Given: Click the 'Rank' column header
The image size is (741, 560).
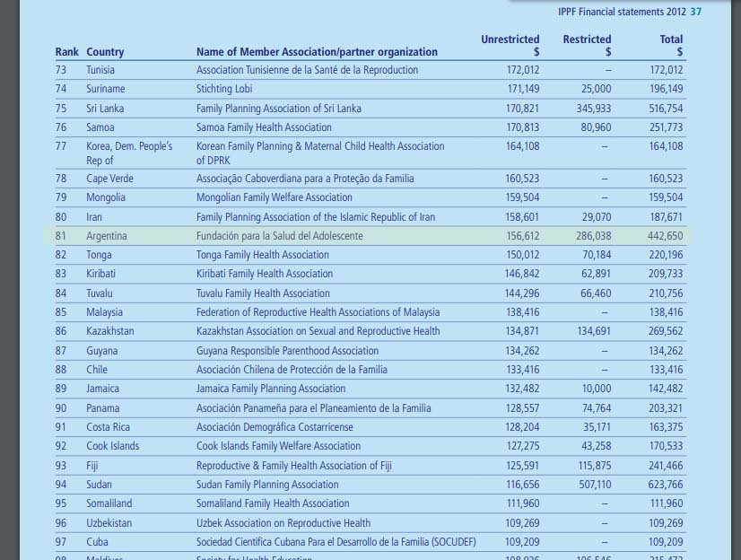Looking at the screenshot, I should click(x=66, y=52).
